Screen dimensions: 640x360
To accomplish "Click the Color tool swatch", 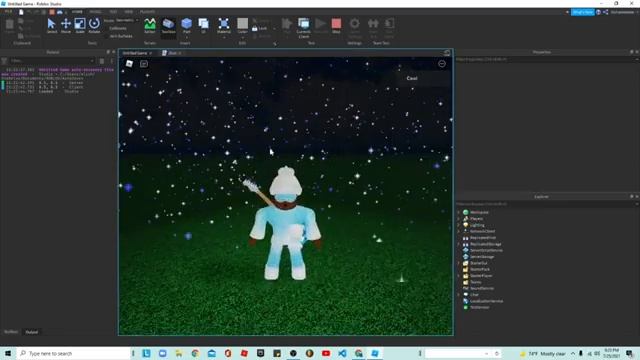I will [242, 26].
